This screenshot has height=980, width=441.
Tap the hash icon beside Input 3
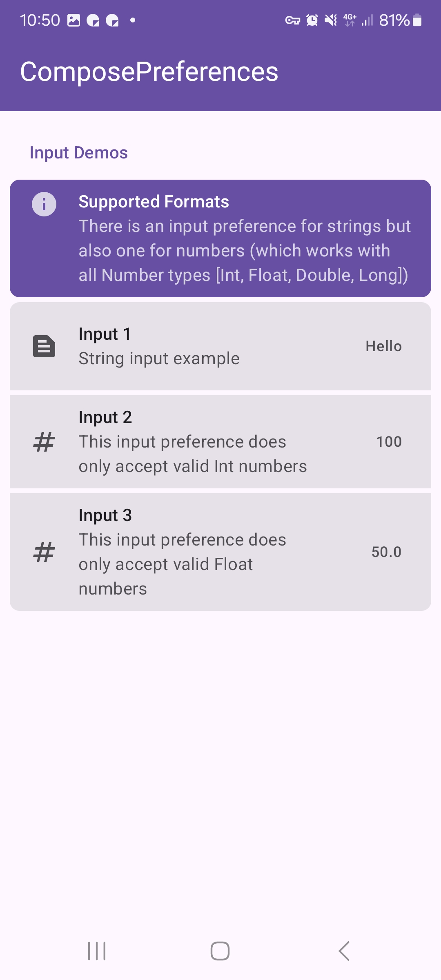(x=44, y=552)
